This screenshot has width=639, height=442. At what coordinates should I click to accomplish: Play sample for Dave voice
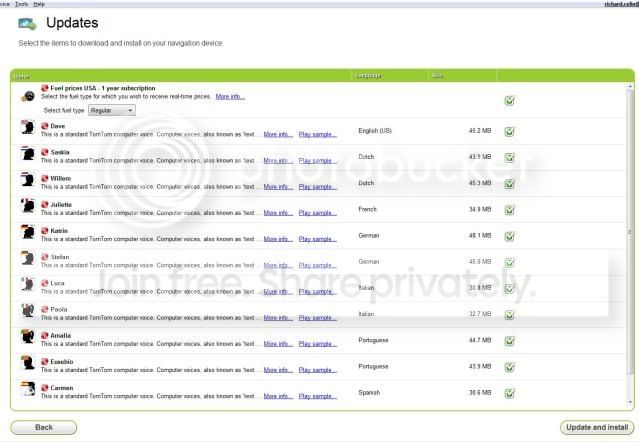coord(317,134)
